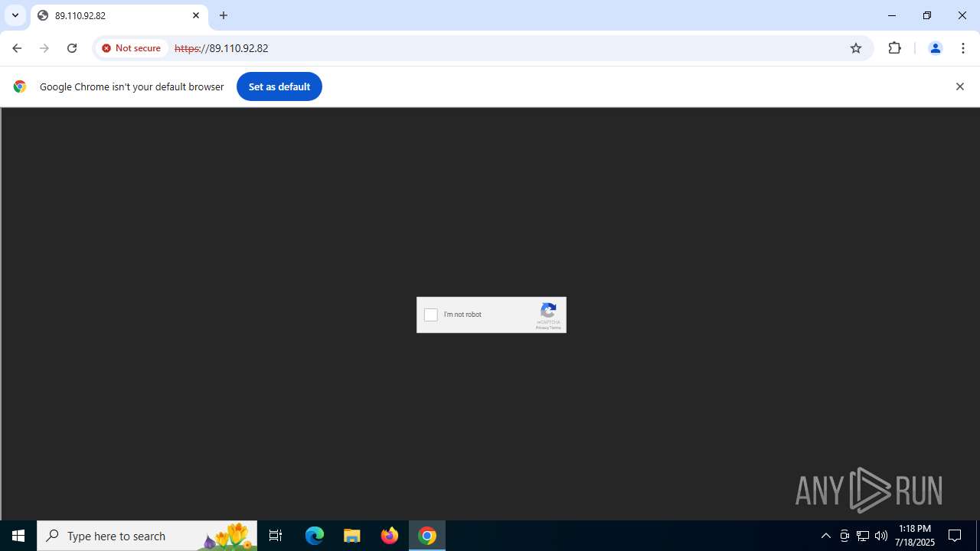Image resolution: width=980 pixels, height=551 pixels.
Task: Restore down the Chrome window
Action: [x=927, y=15]
